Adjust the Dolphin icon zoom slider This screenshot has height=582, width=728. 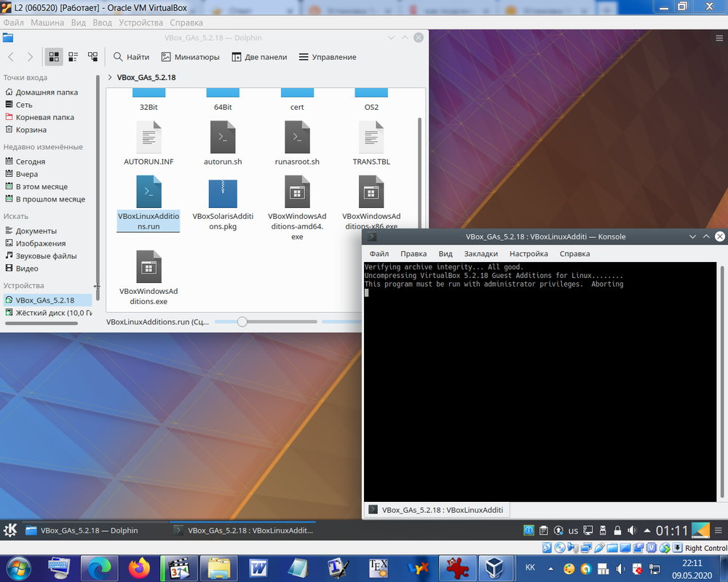(x=242, y=322)
